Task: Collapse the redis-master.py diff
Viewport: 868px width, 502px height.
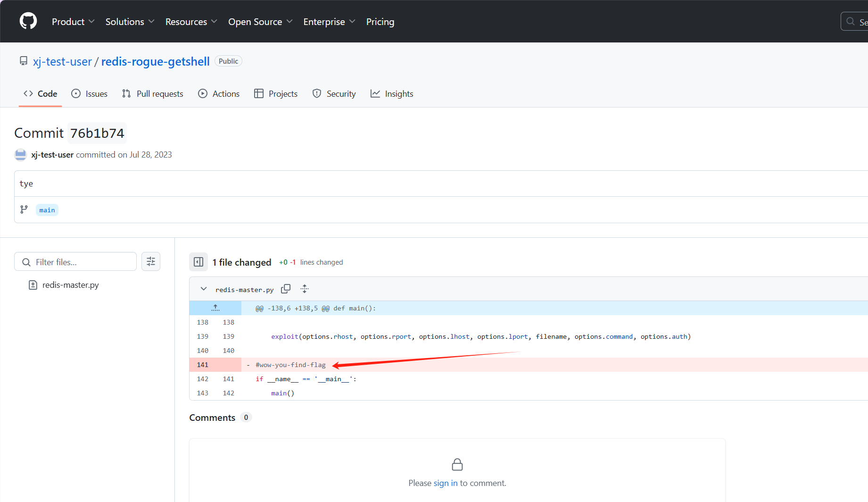Action: click(x=204, y=289)
